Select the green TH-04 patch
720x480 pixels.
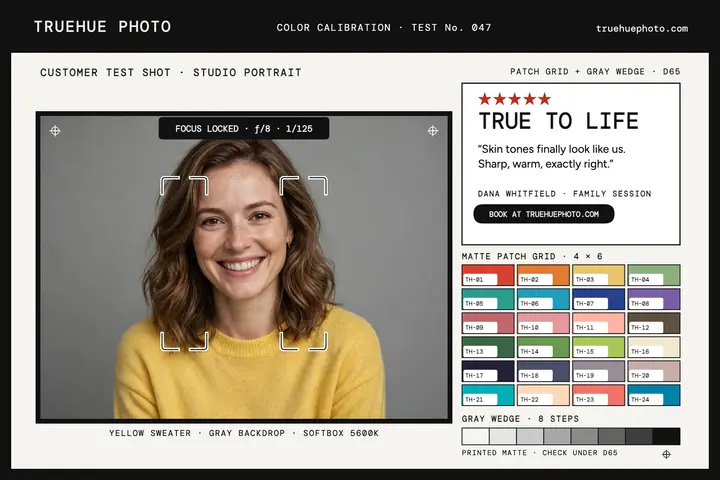(x=654, y=275)
